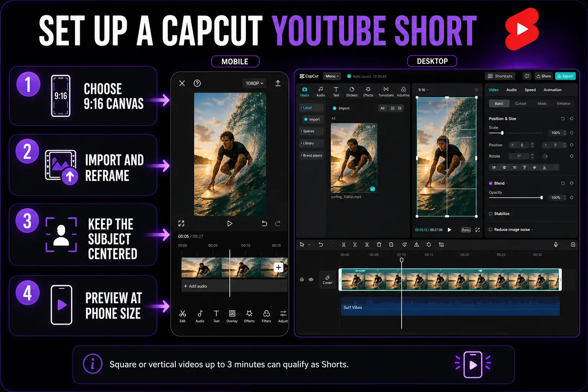
Task: Switch to the Speed inspector tab
Action: (530, 90)
